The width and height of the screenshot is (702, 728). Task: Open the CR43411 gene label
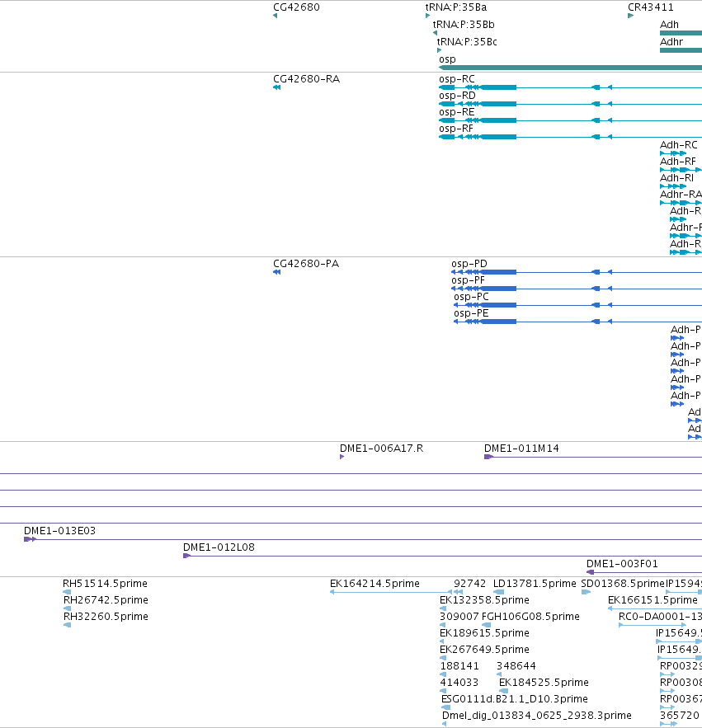click(x=650, y=7)
